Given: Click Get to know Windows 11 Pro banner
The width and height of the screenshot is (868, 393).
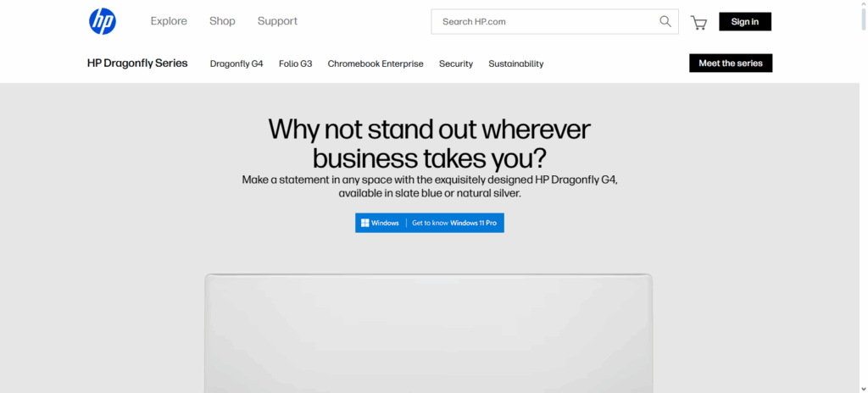Looking at the screenshot, I should click(x=430, y=223).
